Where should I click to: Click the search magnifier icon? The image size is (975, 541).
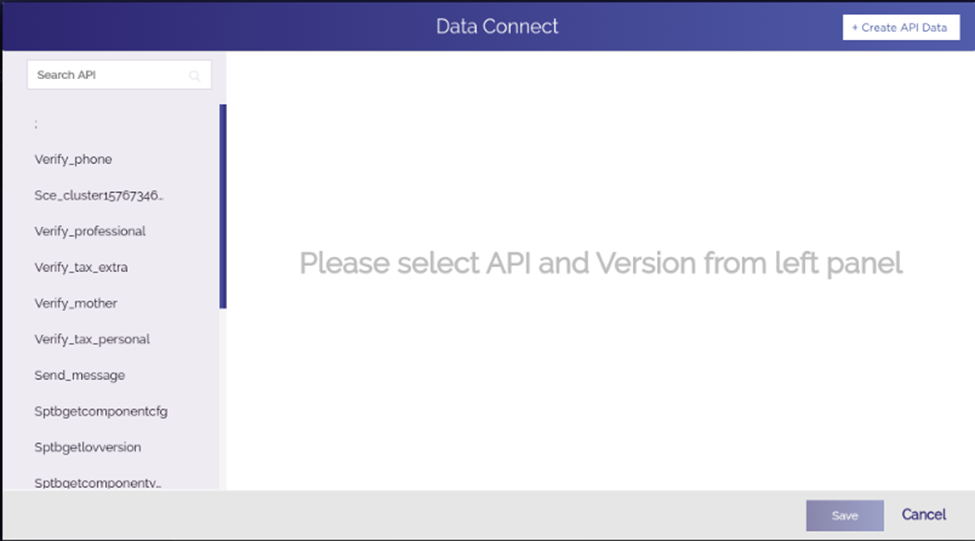(195, 76)
